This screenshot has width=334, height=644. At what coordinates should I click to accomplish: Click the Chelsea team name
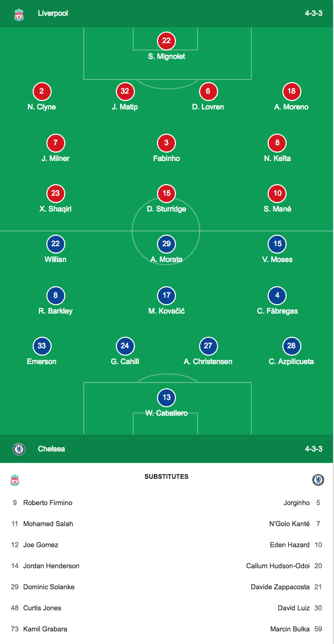pos(52,449)
